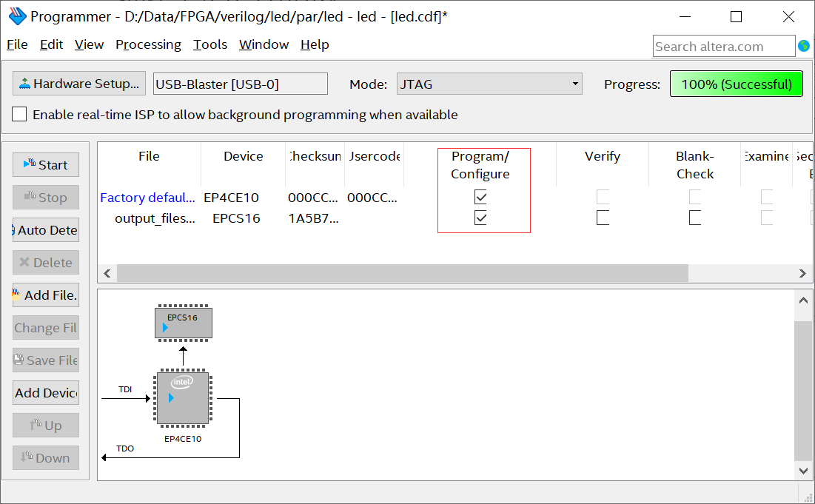Click the Search altera.com field
The image size is (815, 504).
723,46
